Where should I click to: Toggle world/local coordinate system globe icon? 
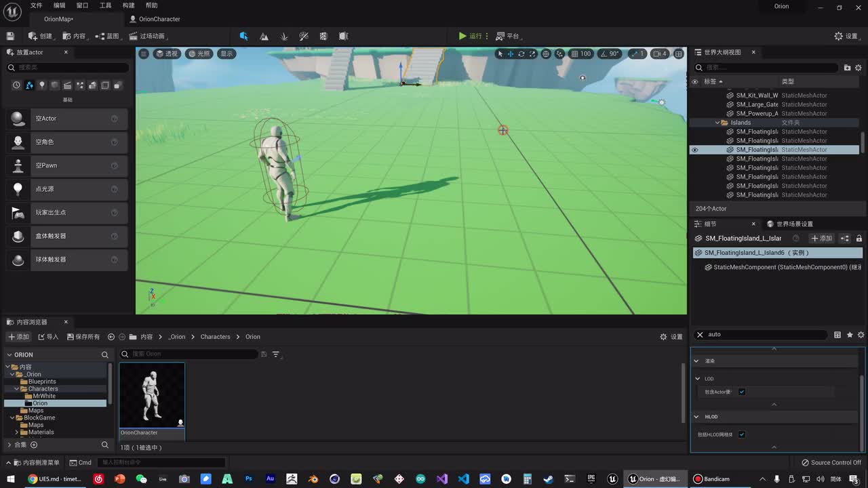pyautogui.click(x=546, y=54)
